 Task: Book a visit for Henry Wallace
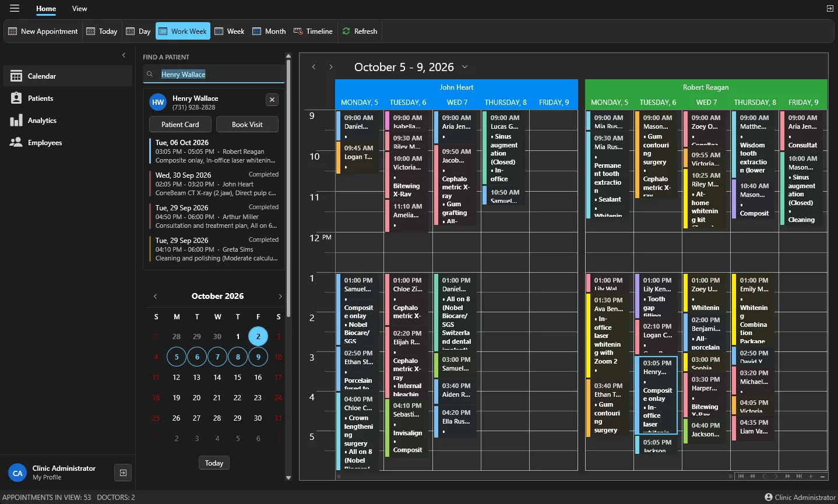point(247,124)
